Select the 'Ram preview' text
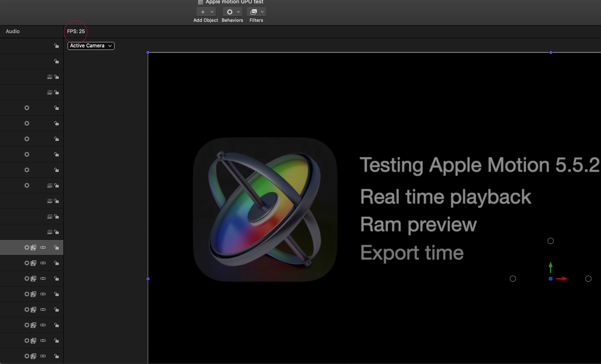This screenshot has width=601, height=364. (418, 225)
